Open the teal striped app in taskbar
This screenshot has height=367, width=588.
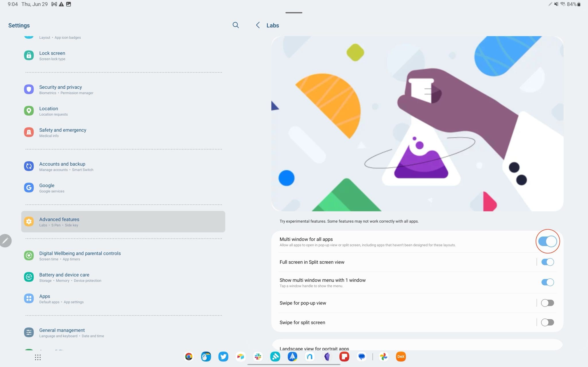pyautogui.click(x=275, y=357)
